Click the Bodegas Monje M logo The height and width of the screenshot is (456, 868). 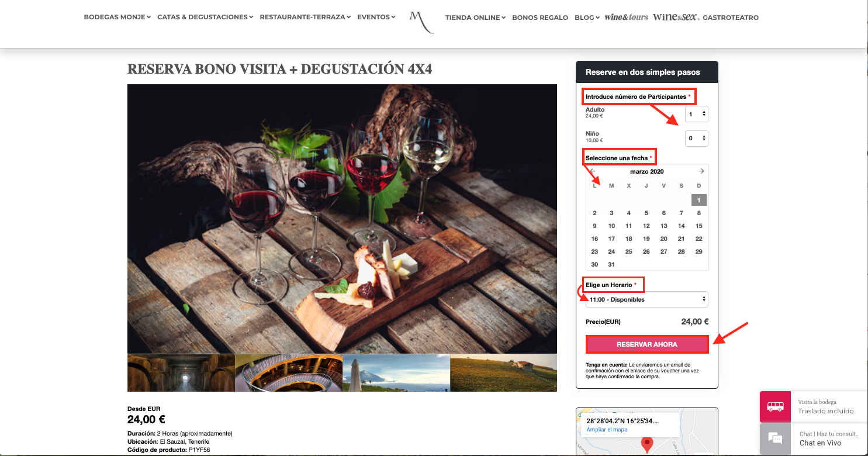(421, 22)
